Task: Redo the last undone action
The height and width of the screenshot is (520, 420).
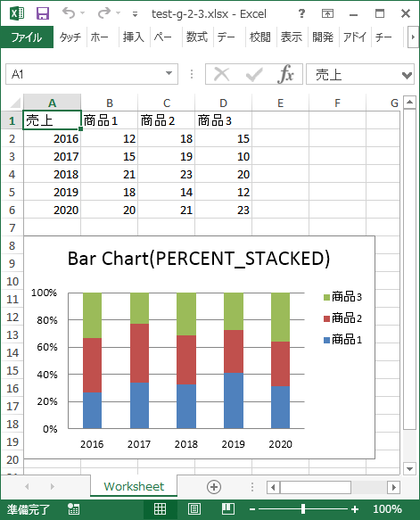Action: pyautogui.click(x=104, y=13)
